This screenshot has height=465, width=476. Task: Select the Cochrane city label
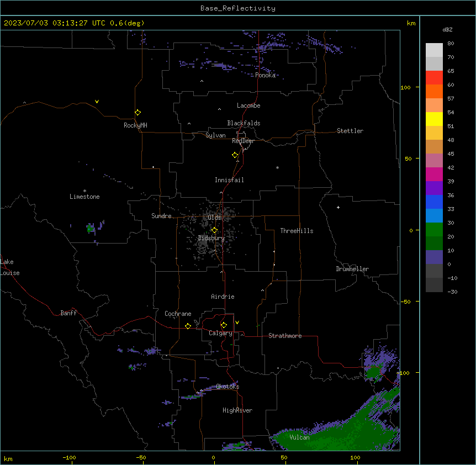coord(178,314)
